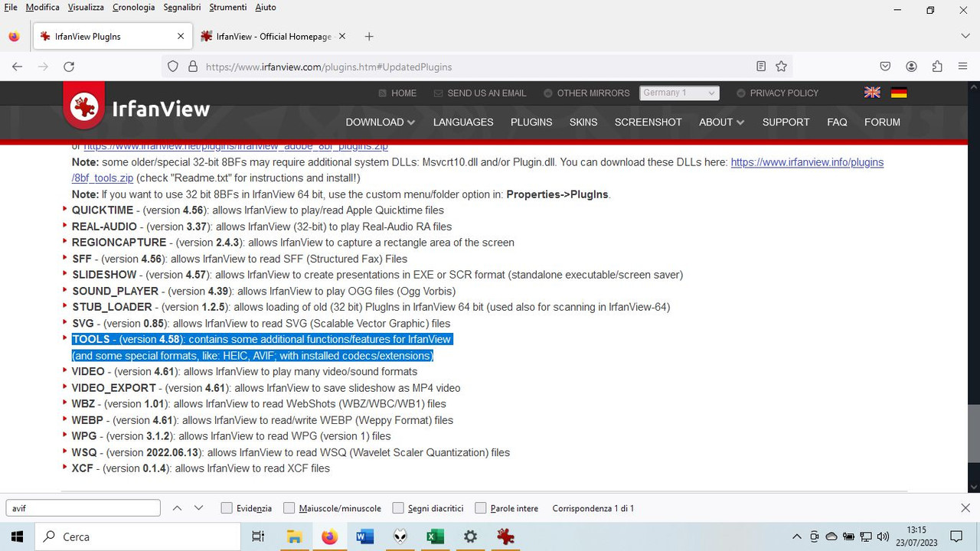Screen dimensions: 980x551
Task: Open the list all tabs dropdown arrow
Action: click(965, 36)
